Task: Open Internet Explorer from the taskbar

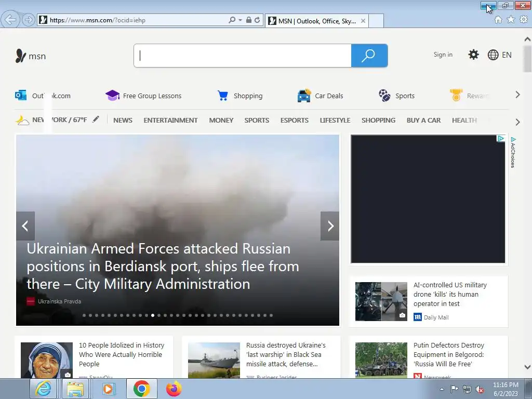Action: tap(43, 389)
